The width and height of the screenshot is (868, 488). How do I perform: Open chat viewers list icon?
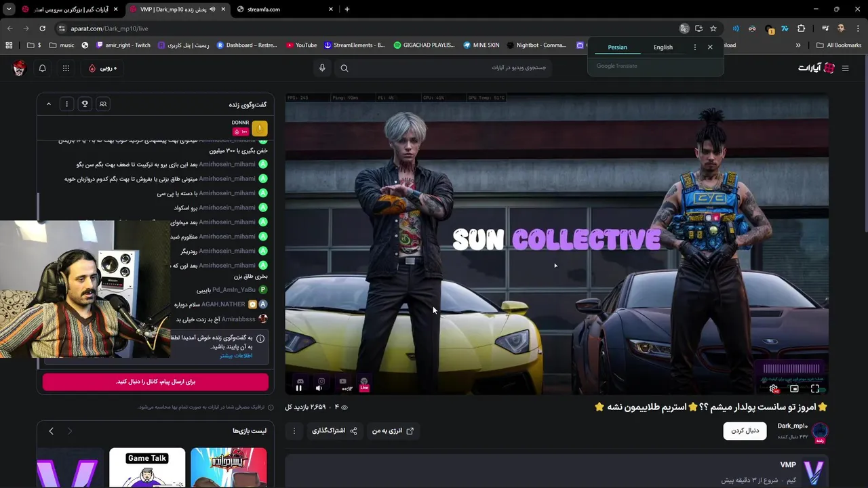tap(103, 104)
